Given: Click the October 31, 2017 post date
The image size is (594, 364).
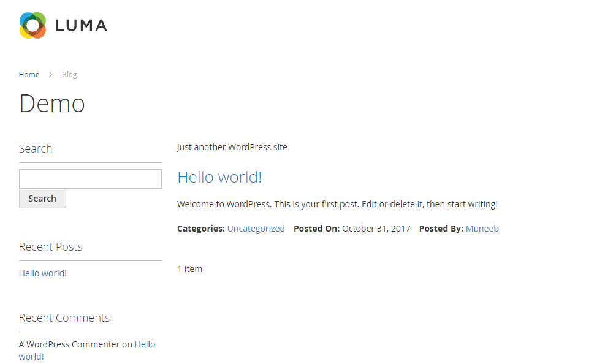Looking at the screenshot, I should click(x=376, y=229).
